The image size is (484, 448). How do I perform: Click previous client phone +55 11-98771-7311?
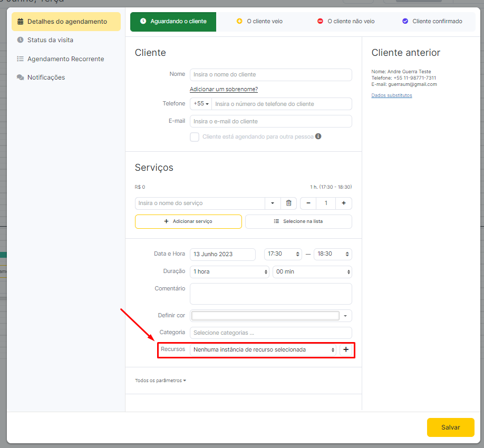[414, 78]
